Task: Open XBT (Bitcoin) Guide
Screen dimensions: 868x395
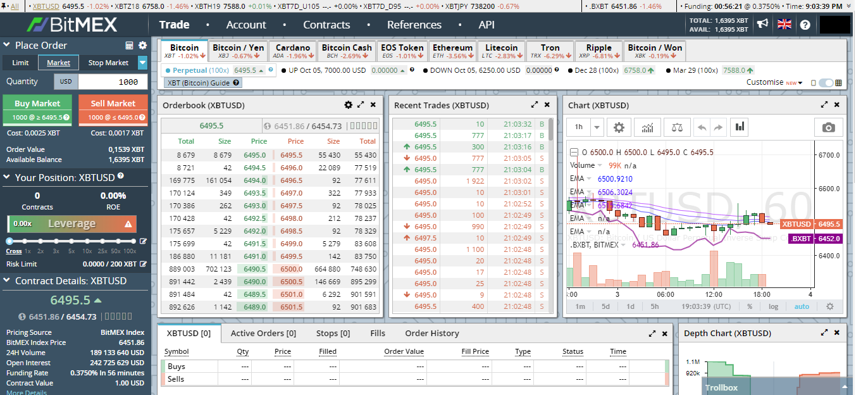Action: (x=202, y=83)
